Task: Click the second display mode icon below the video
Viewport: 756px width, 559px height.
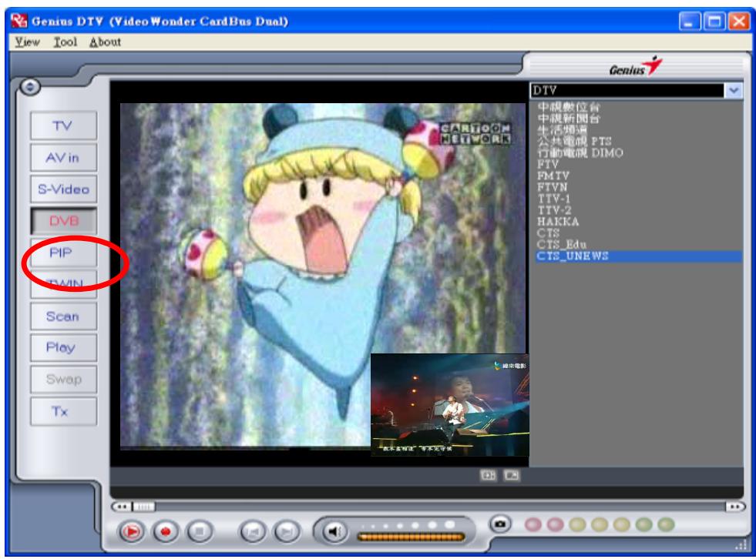Action: [x=512, y=476]
